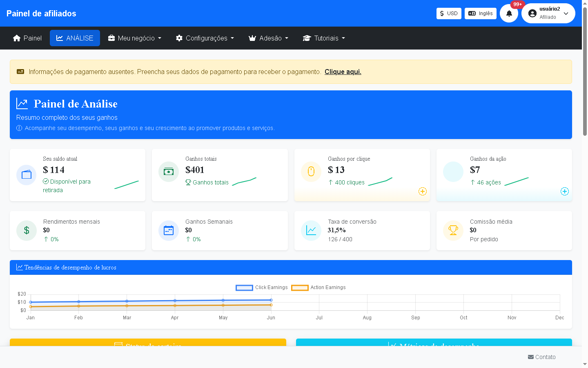
Task: Click the dollar icon in Rendimentos mensais card
Action: click(27, 231)
